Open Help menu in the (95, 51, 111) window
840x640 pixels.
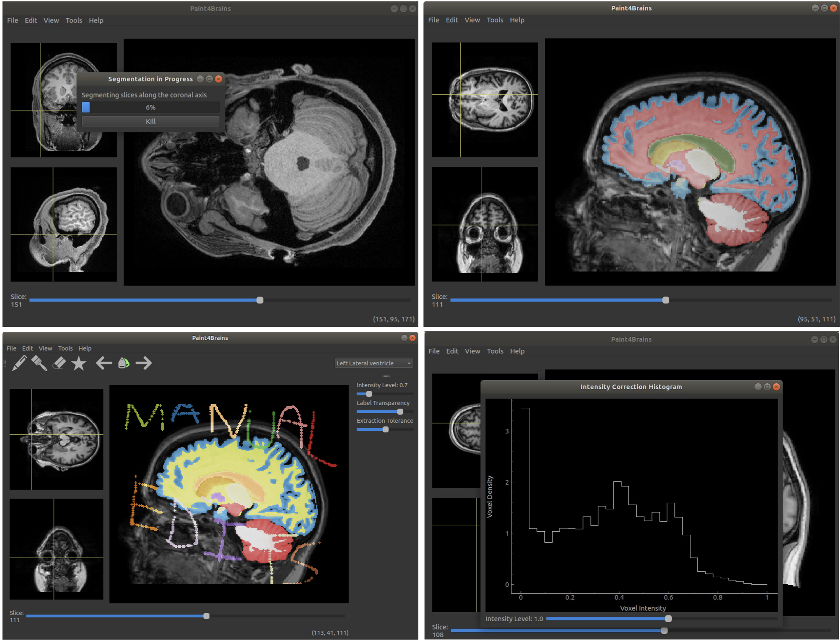click(x=517, y=20)
